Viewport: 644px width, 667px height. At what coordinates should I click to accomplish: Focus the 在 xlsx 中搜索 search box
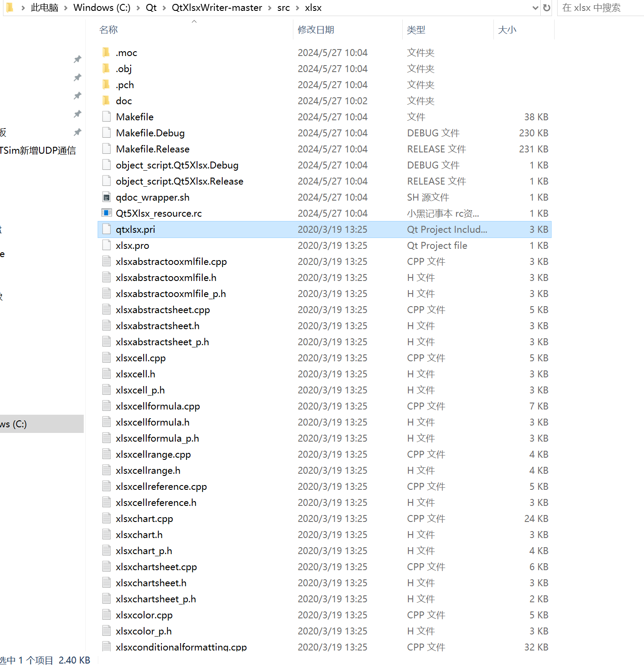[x=601, y=8]
